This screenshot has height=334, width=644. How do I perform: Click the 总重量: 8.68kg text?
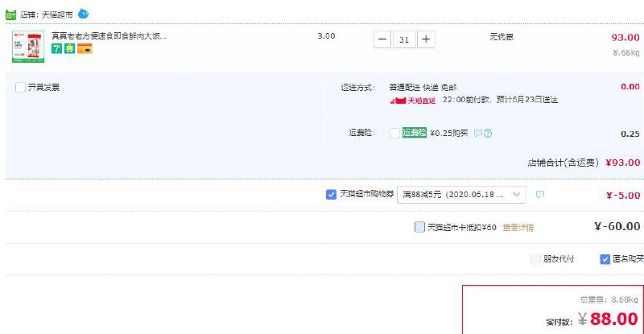click(x=609, y=300)
